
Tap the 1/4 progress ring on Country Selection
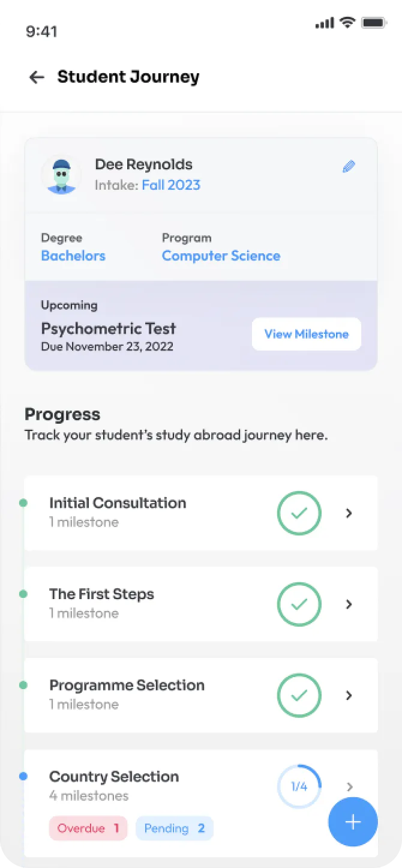[299, 787]
